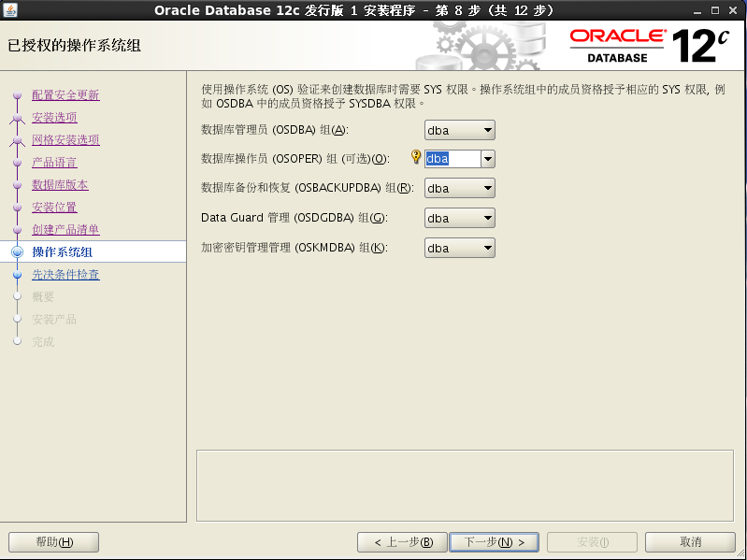
Task: Click the 上一步(B) back button
Action: pos(402,542)
